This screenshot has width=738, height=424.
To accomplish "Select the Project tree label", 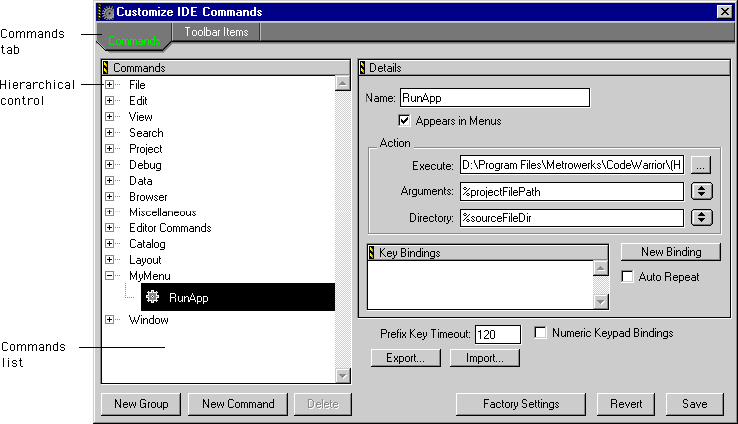I will pyautogui.click(x=145, y=149).
